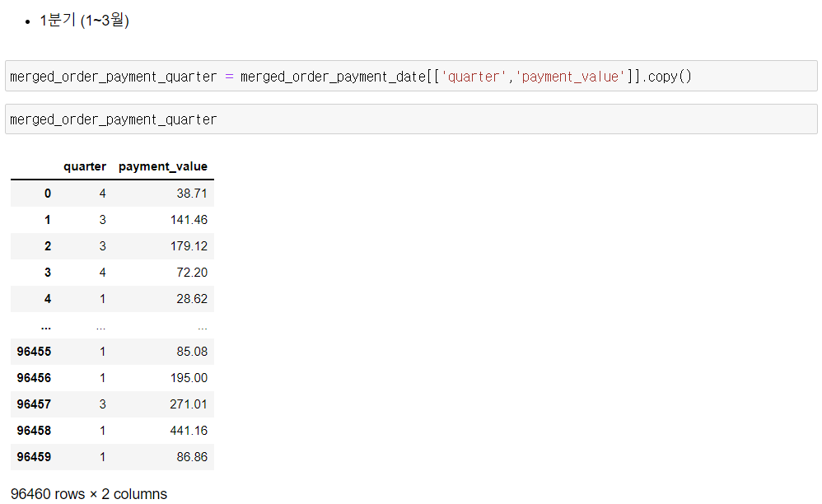This screenshot has width=822, height=504.
Task: Click row index 96458
Action: [x=34, y=431]
